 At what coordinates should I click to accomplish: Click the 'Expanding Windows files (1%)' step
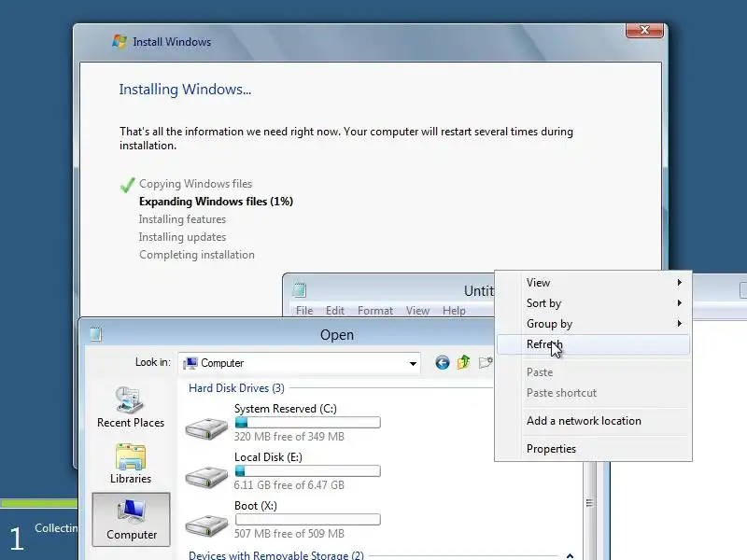tap(216, 202)
